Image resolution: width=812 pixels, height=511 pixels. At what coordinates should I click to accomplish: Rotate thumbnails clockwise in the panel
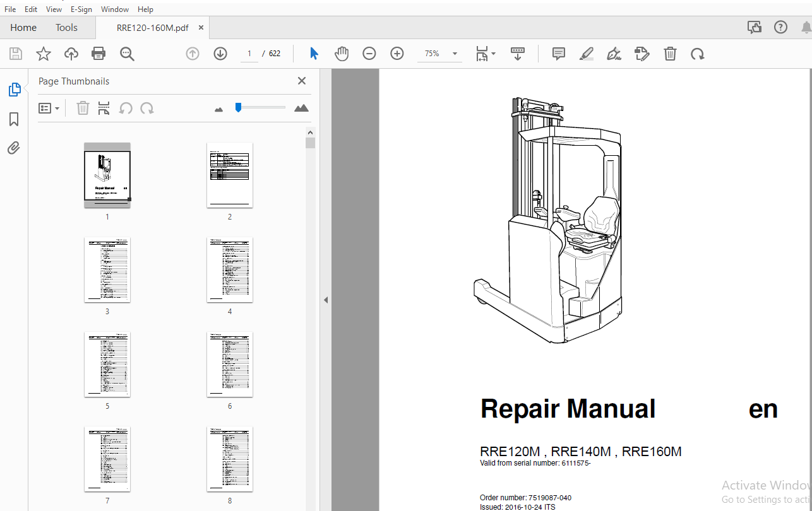(147, 109)
